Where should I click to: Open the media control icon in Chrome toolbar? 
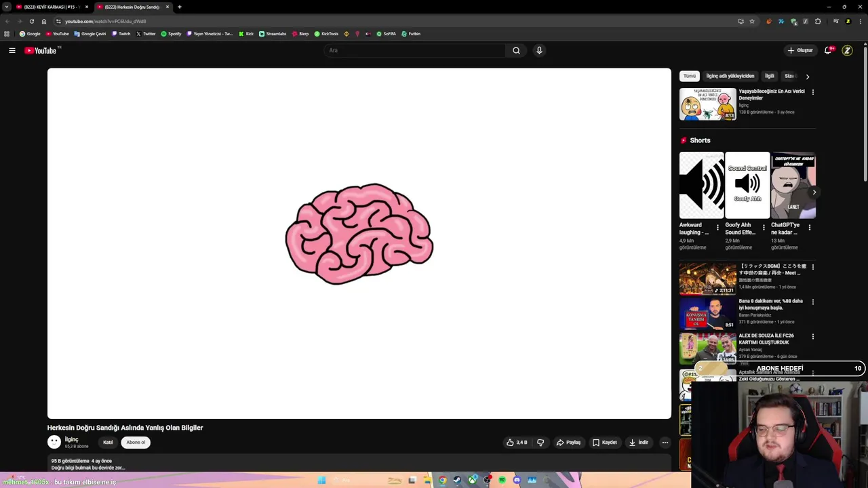(x=836, y=21)
